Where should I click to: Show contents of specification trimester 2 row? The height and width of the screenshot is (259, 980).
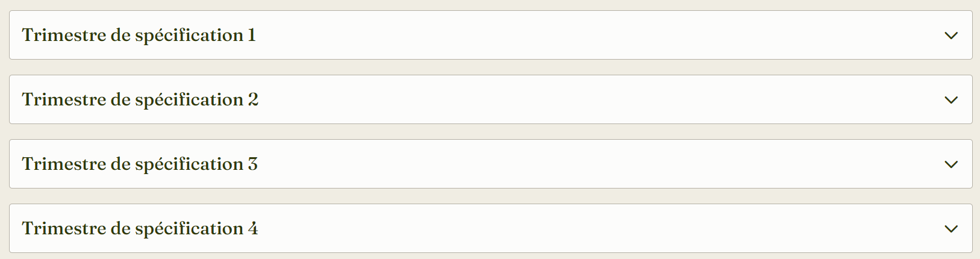pos(491,99)
